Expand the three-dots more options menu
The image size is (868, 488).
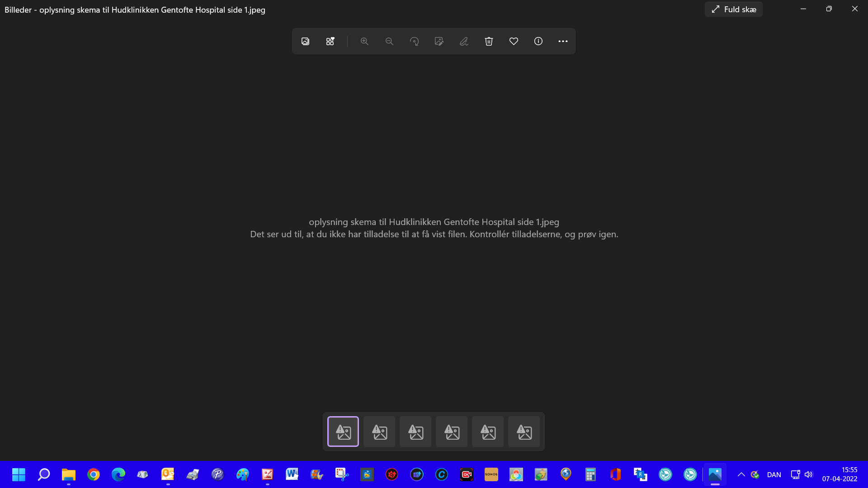click(563, 41)
